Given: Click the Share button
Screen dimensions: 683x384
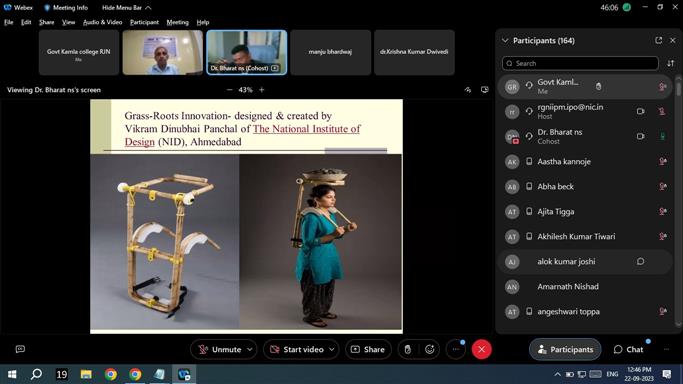Looking at the screenshot, I should (x=368, y=349).
